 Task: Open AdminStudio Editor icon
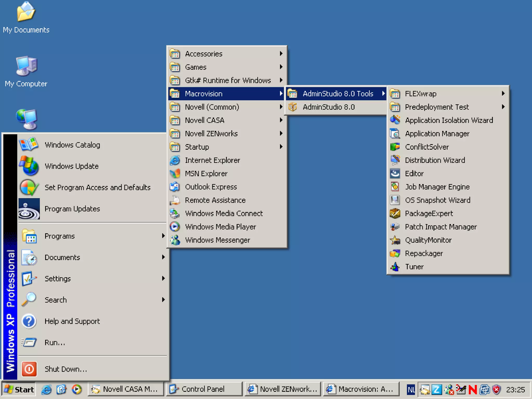click(395, 173)
